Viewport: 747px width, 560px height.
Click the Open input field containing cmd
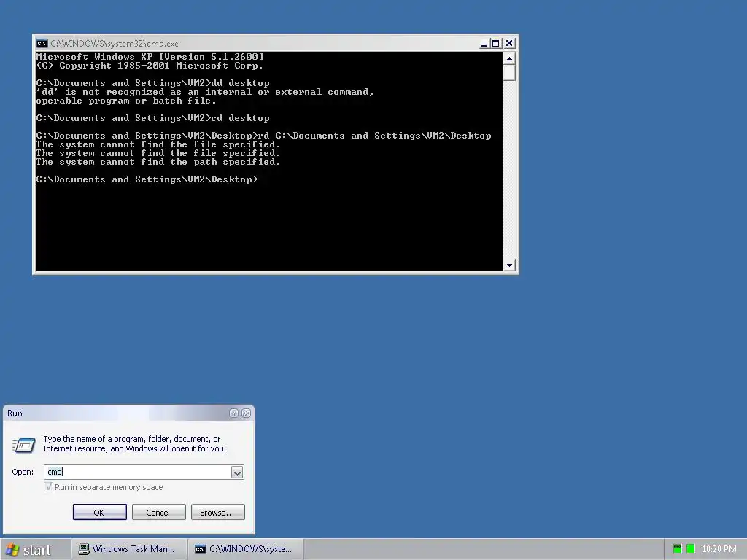pyautogui.click(x=137, y=472)
